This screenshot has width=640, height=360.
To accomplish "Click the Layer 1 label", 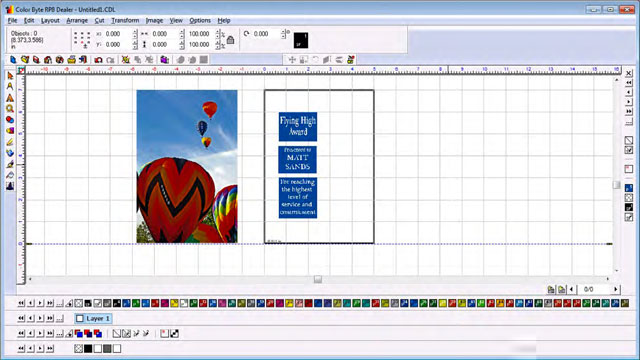I will (x=98, y=318).
